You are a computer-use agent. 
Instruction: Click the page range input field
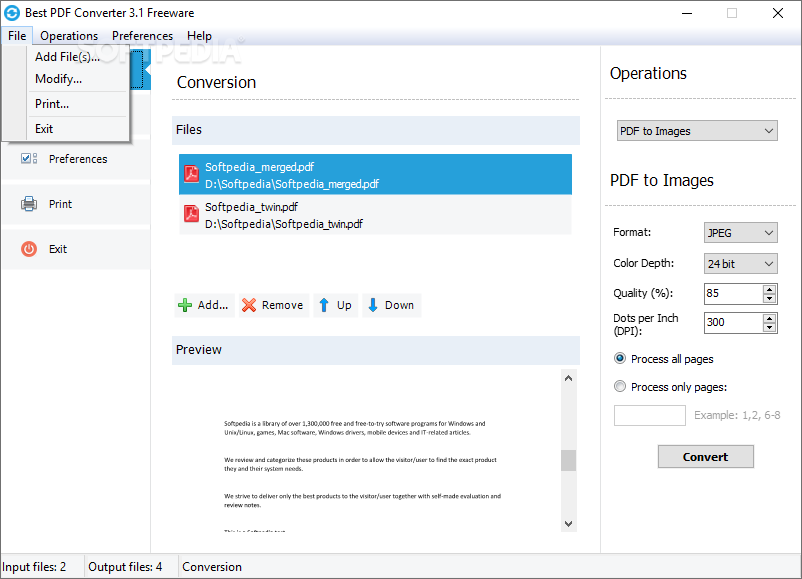pyautogui.click(x=650, y=415)
